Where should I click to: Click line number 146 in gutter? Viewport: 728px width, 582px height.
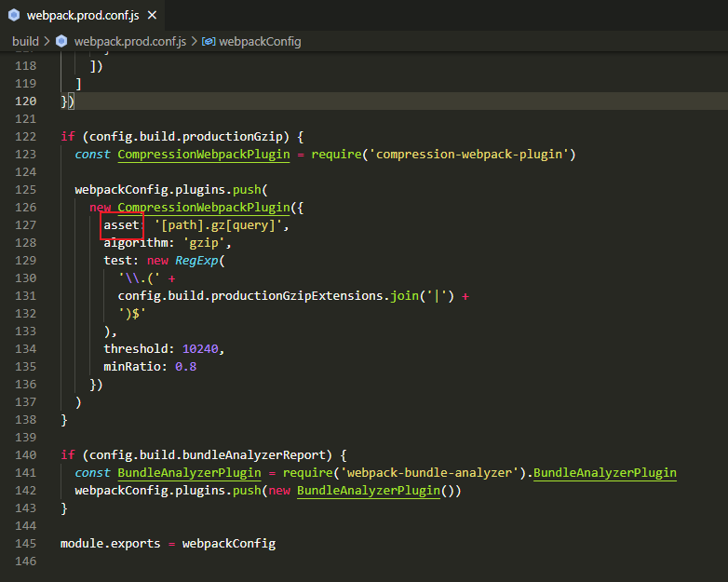pos(25,562)
